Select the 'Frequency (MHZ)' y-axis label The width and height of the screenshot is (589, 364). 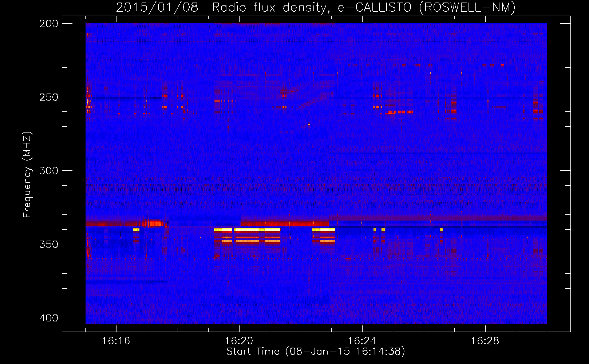27,175
